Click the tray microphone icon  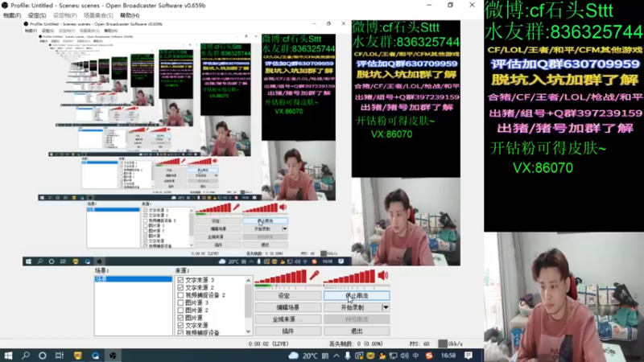[x=348, y=356]
